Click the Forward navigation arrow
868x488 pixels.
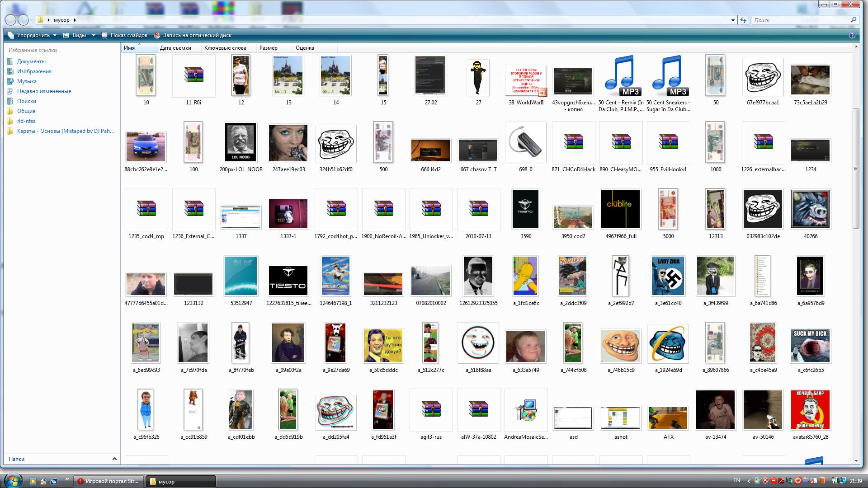[x=23, y=20]
